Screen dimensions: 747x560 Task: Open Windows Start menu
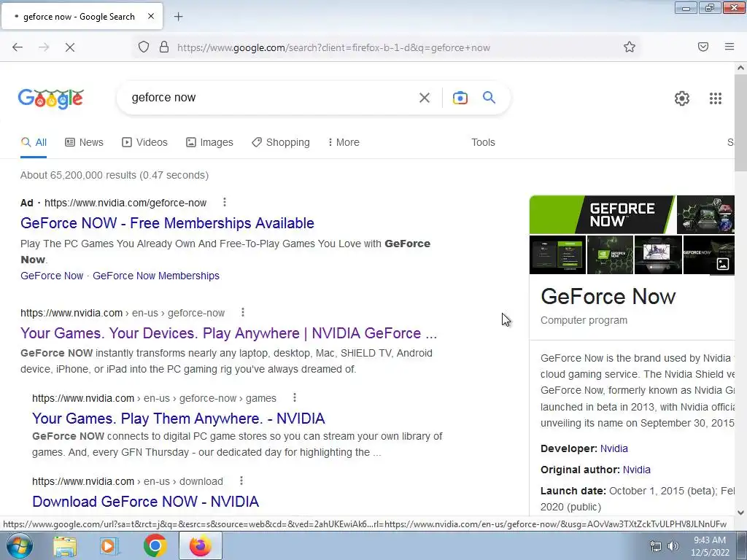point(19,545)
